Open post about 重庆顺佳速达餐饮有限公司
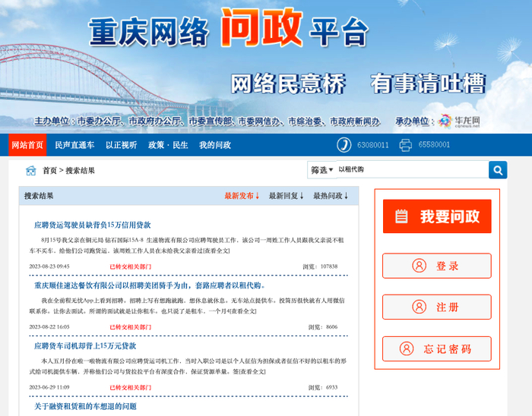The image size is (532, 416). pos(149,285)
